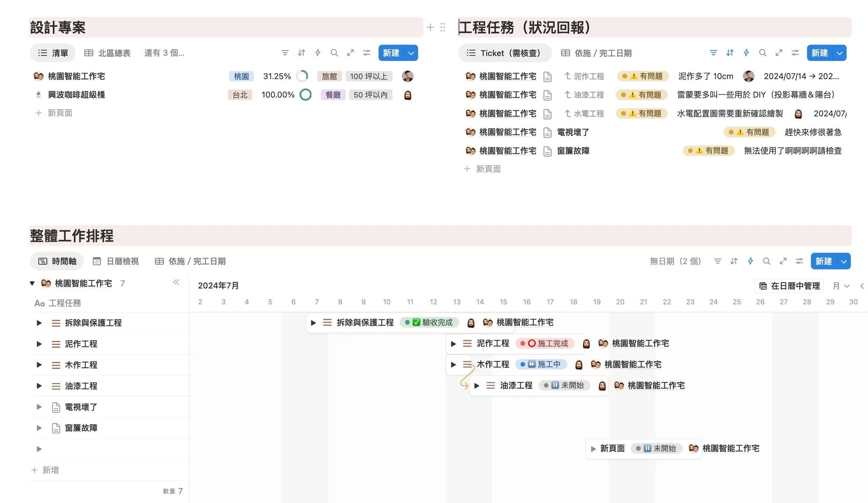The width and height of the screenshot is (868, 503).
Task: Expand the 泥作工程 row in the timeline list
Action: tap(39, 344)
